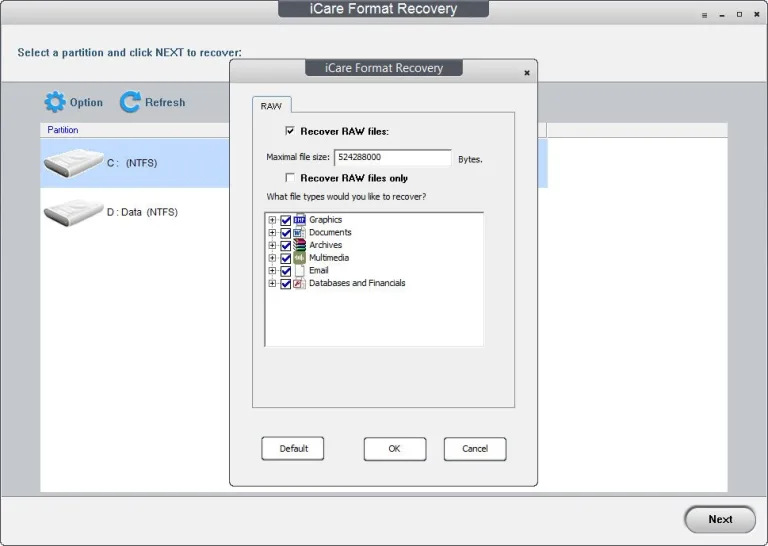Click the Documents file type icon
This screenshot has width=768, height=546.
[x=299, y=233]
